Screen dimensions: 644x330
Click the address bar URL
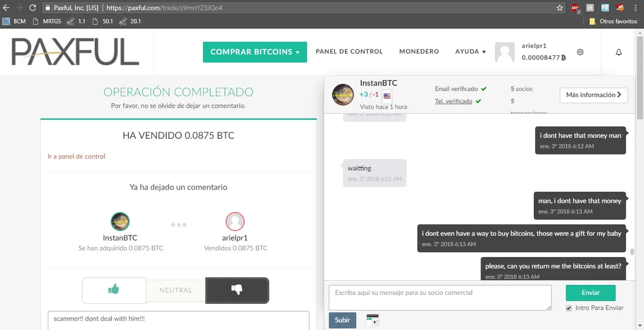pyautogui.click(x=164, y=8)
